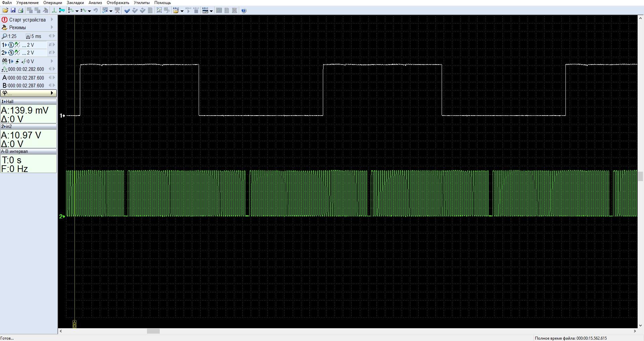Expand the trigger settings arrow

52,61
